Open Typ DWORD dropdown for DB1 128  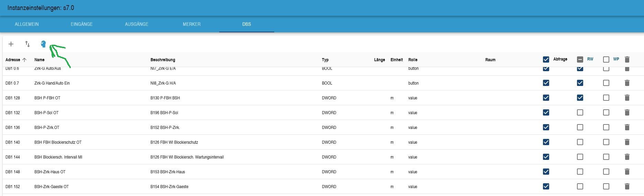coord(329,98)
